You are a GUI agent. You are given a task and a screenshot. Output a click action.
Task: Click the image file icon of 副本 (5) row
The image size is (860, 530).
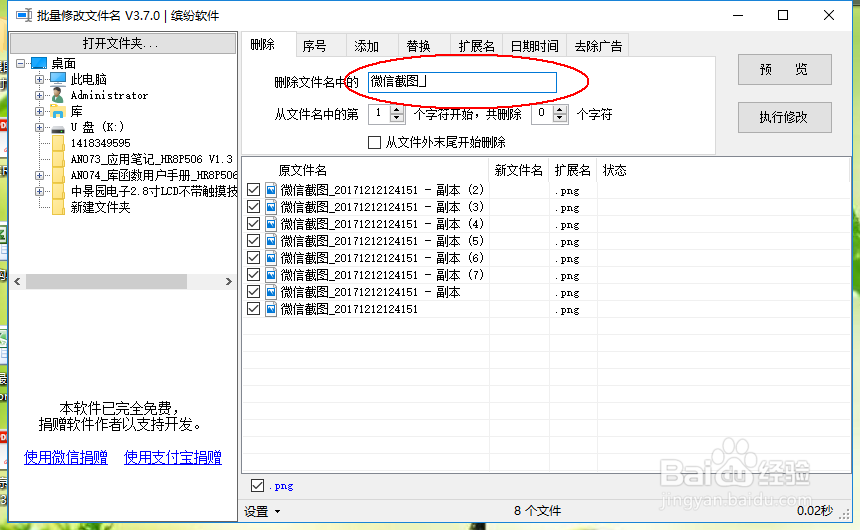pyautogui.click(x=271, y=241)
